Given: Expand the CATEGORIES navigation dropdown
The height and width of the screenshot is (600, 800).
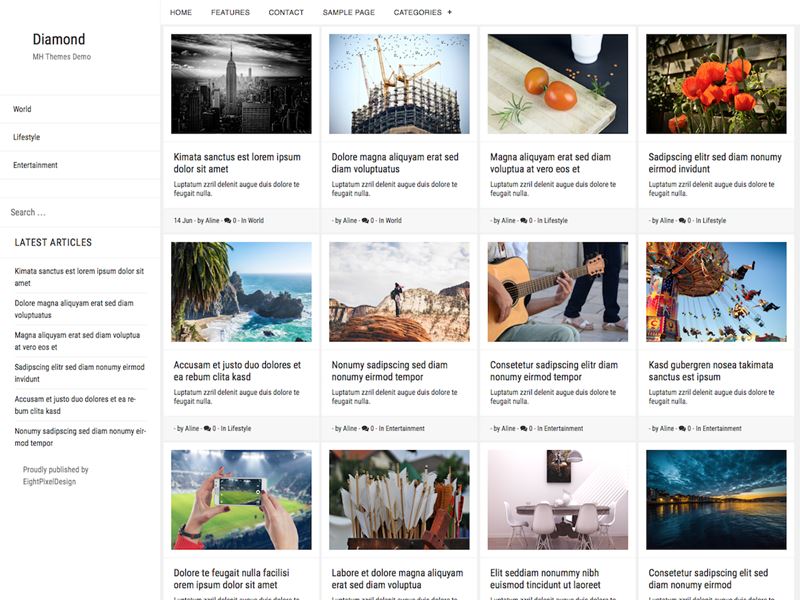Looking at the screenshot, I should (415, 12).
